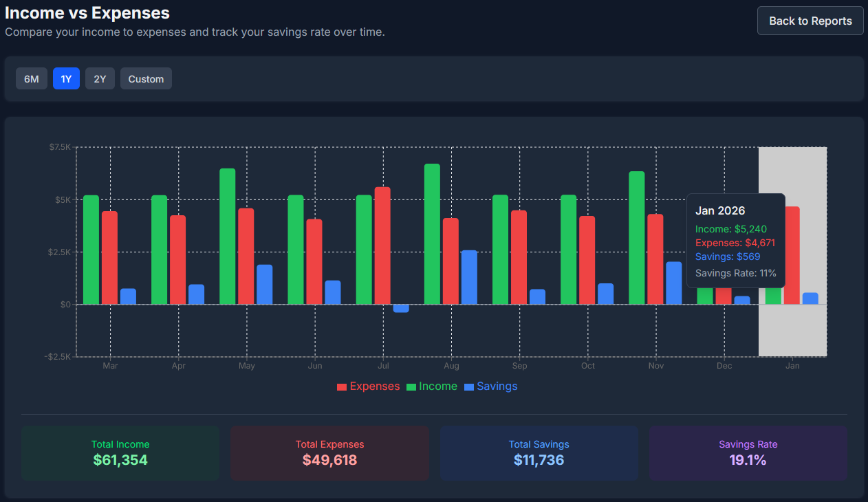868x502 pixels.
Task: Click tooltip text Expenses: $4,671
Action: click(735, 243)
